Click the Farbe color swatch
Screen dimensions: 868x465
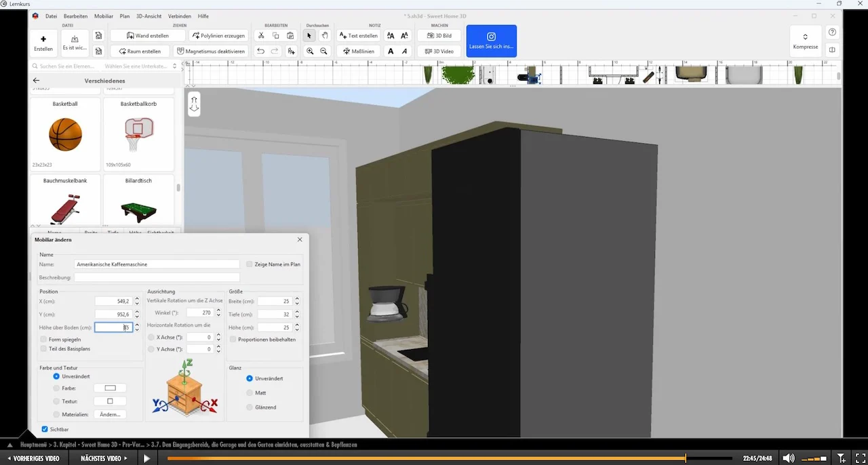[x=110, y=388]
